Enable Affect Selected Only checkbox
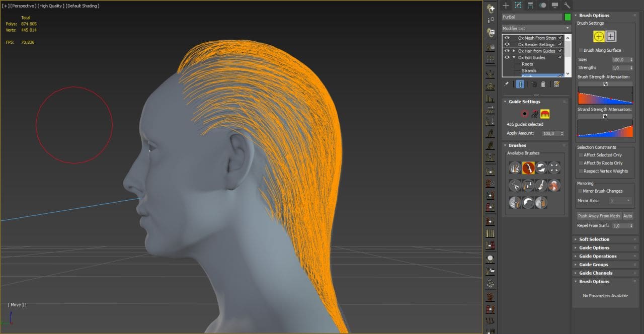The image size is (644, 334). pos(581,155)
